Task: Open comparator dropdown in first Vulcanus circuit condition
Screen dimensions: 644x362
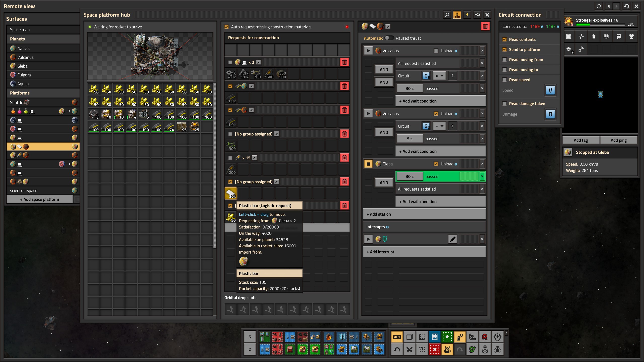Action: click(439, 76)
